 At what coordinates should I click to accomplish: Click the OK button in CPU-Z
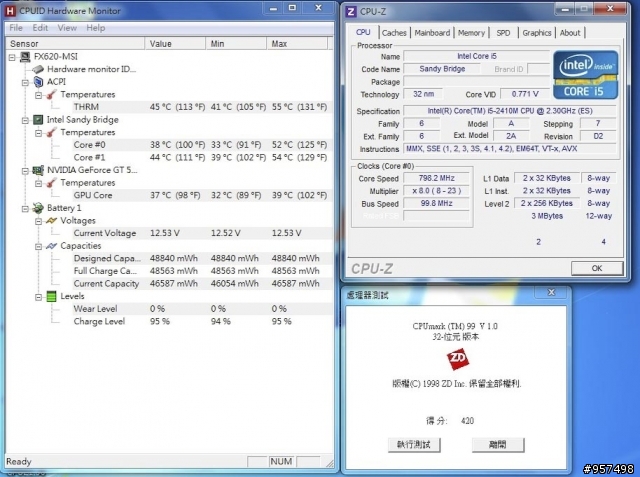tap(597, 268)
